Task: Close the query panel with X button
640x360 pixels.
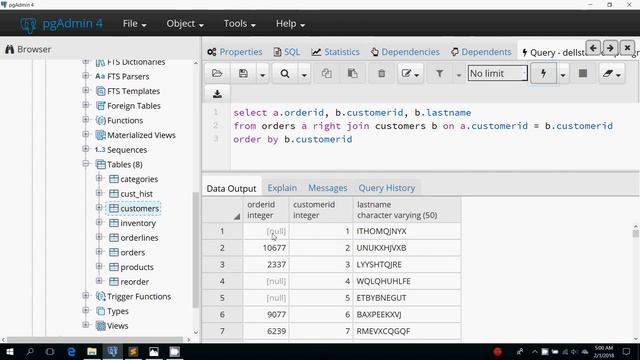Action: (627, 48)
